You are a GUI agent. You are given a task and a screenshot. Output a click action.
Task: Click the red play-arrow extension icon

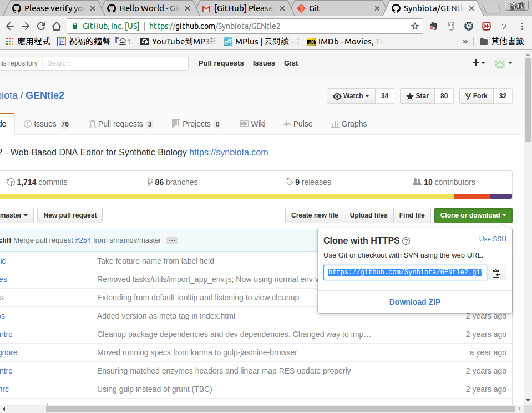point(487,26)
